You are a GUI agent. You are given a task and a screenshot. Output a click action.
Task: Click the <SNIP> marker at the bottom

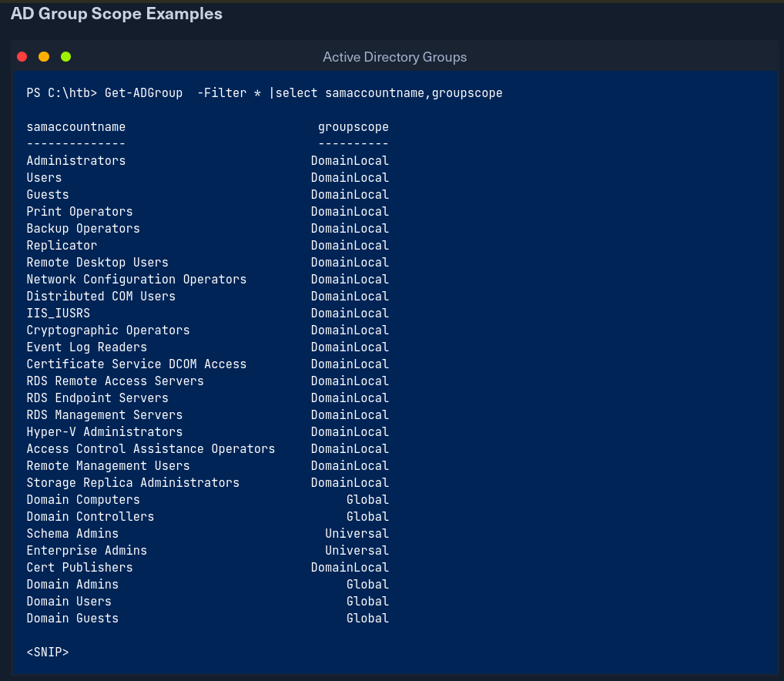pos(47,652)
